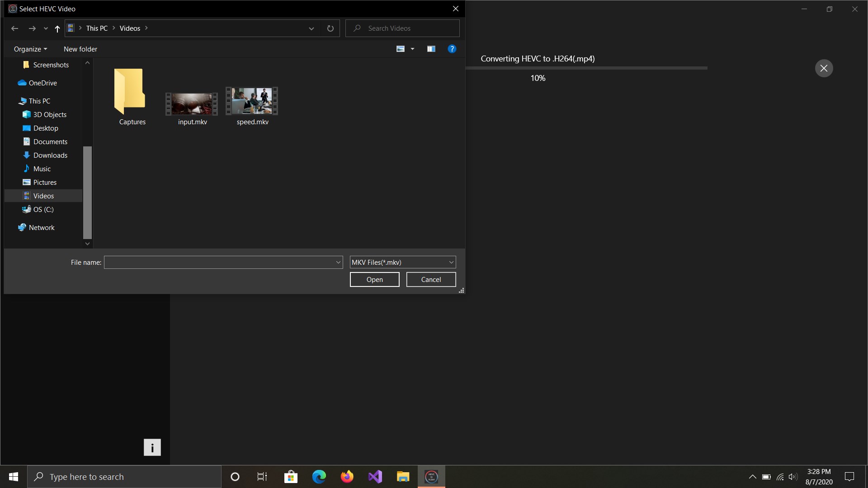Click the search magnifier in Search Videos
This screenshot has width=868, height=488.
(x=358, y=28)
